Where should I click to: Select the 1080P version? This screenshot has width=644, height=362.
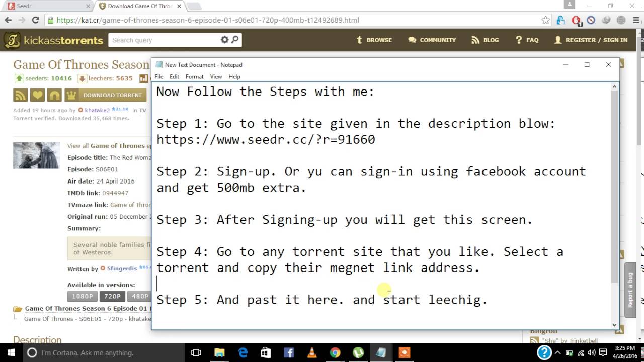pyautogui.click(x=82, y=296)
